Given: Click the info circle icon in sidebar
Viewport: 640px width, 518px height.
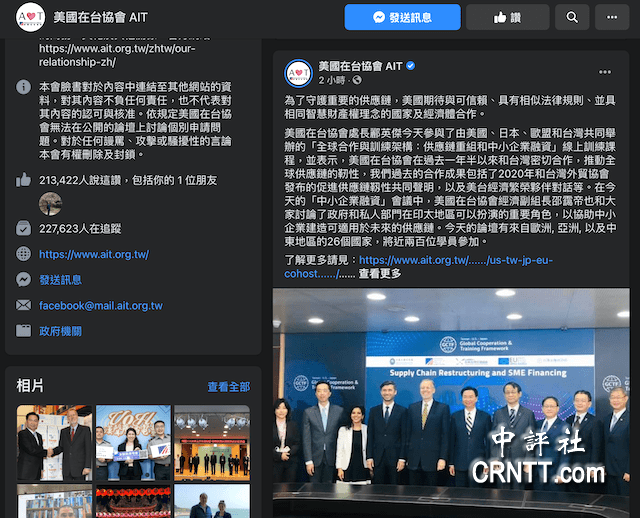Looking at the screenshot, I should click(23, 87).
